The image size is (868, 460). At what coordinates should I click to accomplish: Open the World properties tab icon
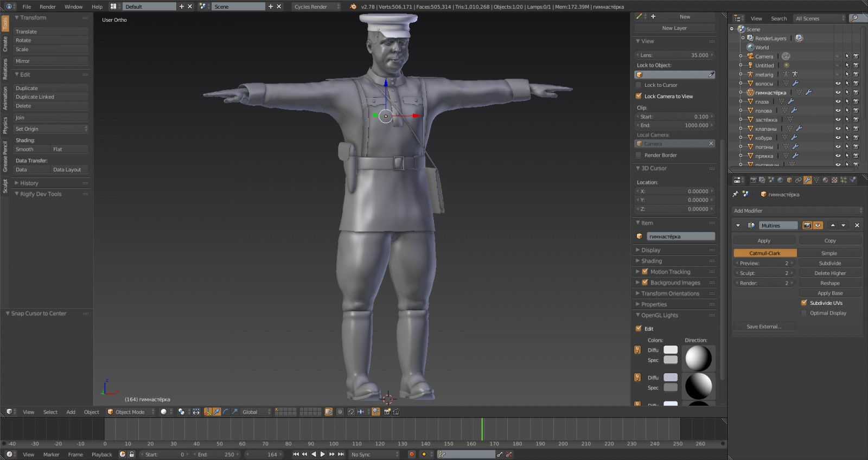780,180
